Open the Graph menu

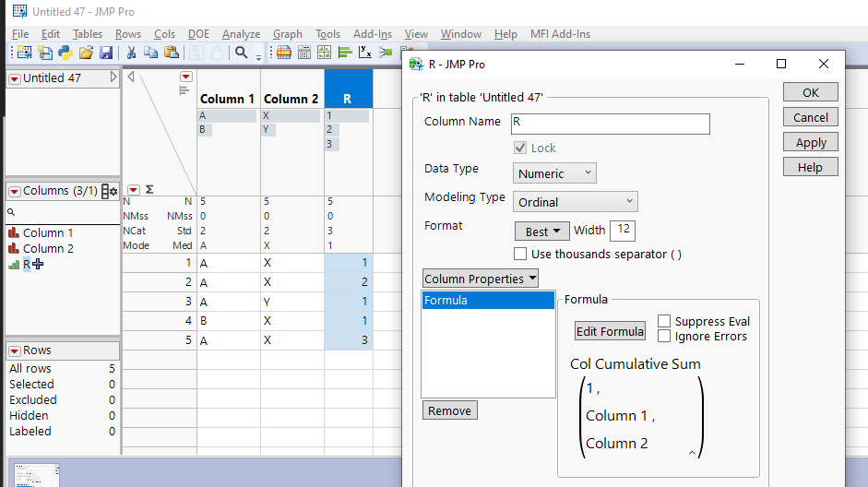point(287,34)
